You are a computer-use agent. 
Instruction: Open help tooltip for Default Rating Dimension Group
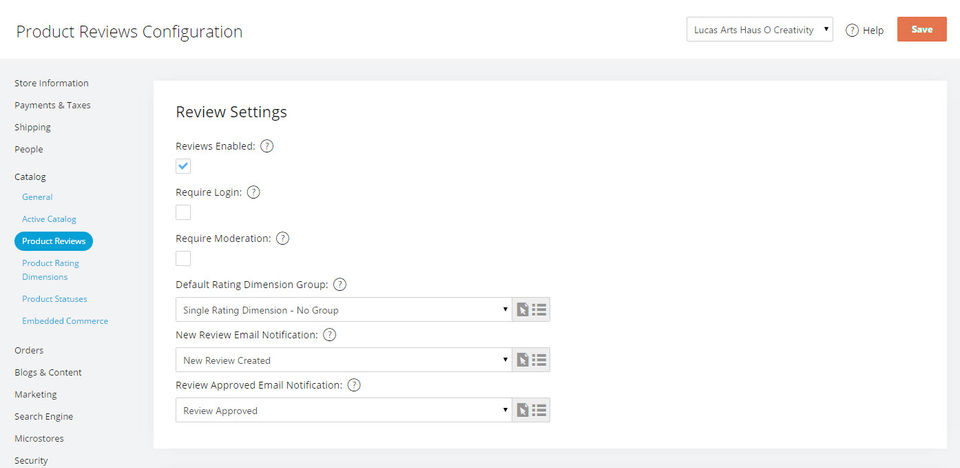(x=340, y=285)
